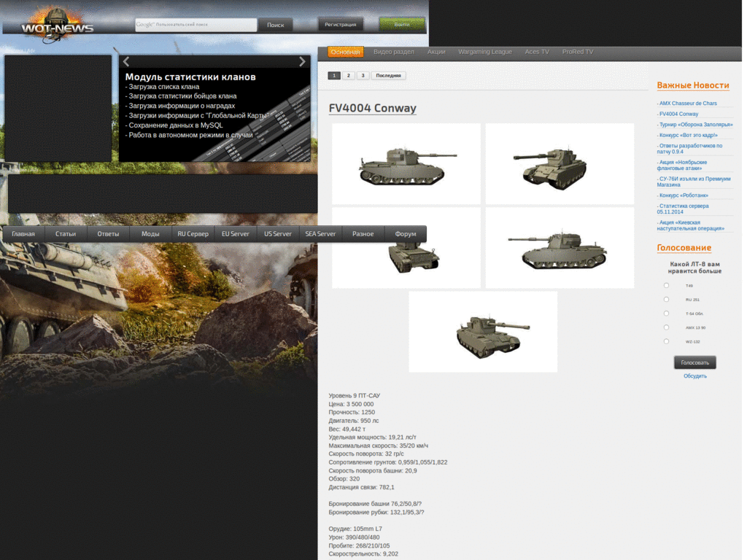Click the green Войти login button

tap(402, 24)
